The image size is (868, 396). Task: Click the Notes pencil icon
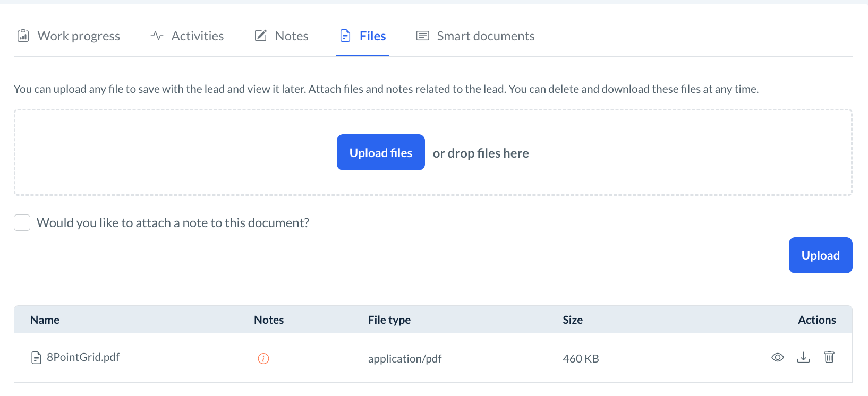(x=261, y=36)
